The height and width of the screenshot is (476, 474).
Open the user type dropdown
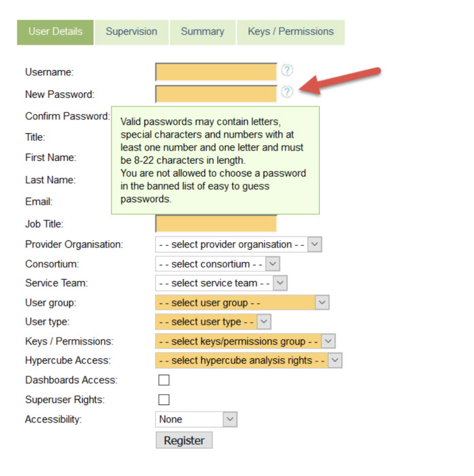(213, 322)
